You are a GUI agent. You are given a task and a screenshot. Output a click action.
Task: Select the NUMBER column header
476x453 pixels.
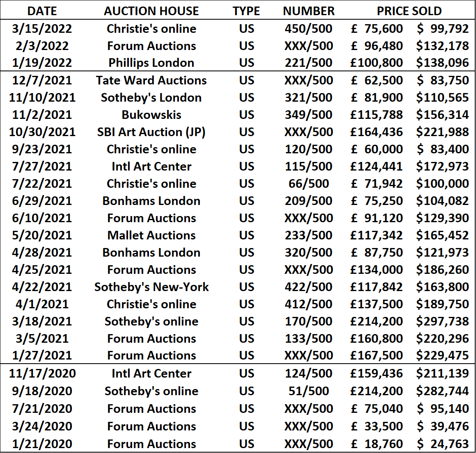tap(309, 11)
